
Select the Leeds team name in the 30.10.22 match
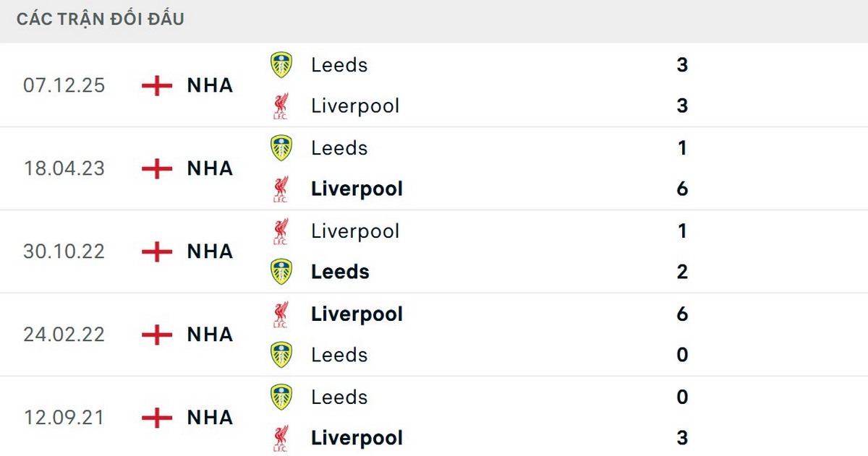(x=340, y=272)
